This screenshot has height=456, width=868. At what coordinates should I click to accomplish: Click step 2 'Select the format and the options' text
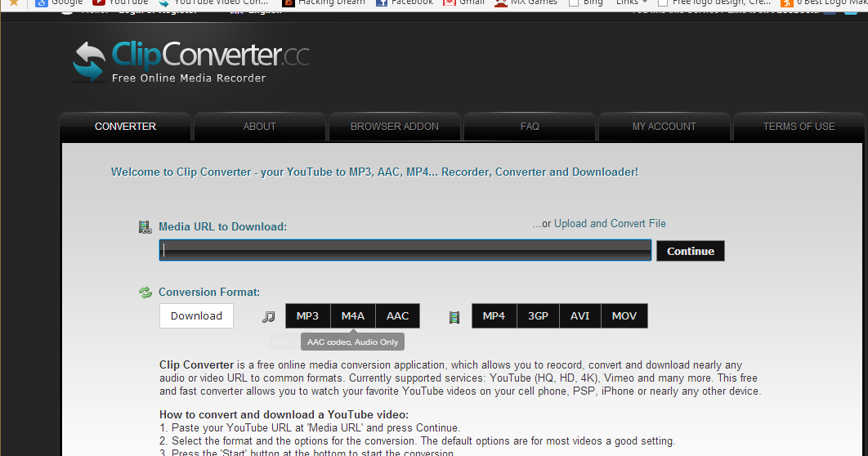[418, 441]
